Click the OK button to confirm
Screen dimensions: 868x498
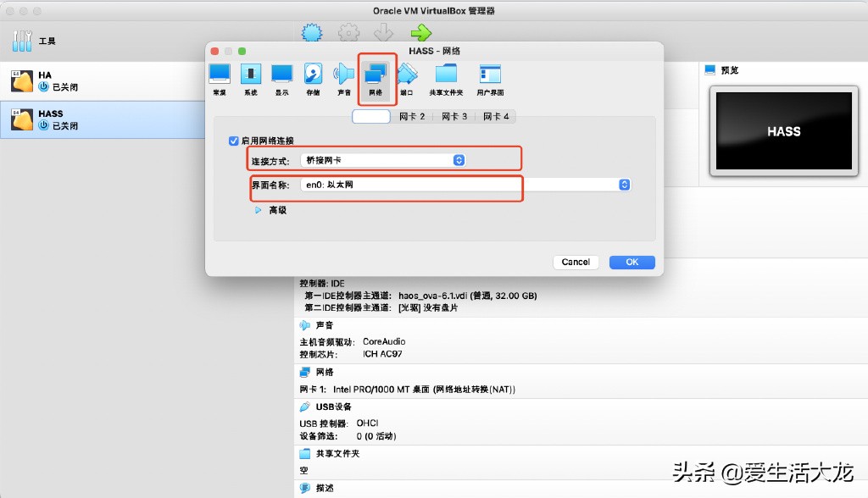click(x=632, y=263)
